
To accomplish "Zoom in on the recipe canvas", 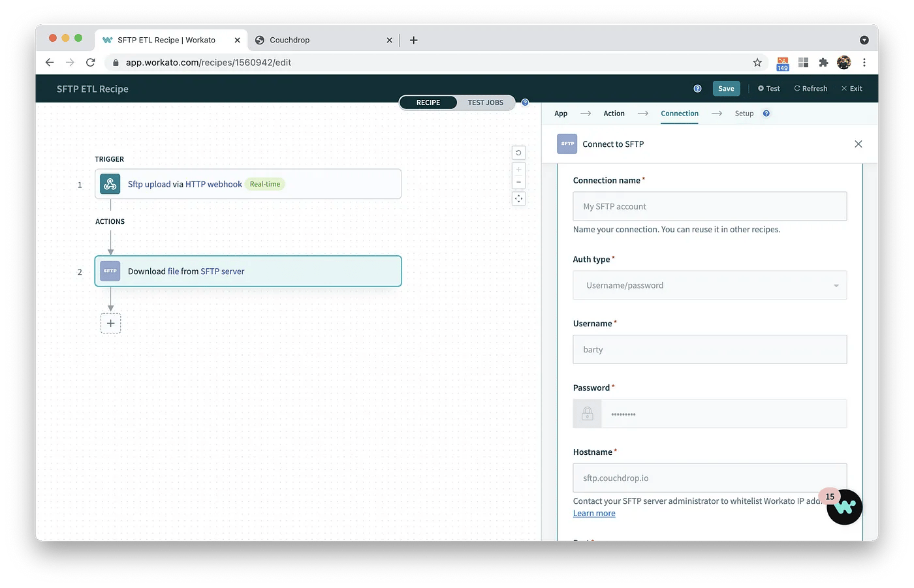I will coord(518,170).
